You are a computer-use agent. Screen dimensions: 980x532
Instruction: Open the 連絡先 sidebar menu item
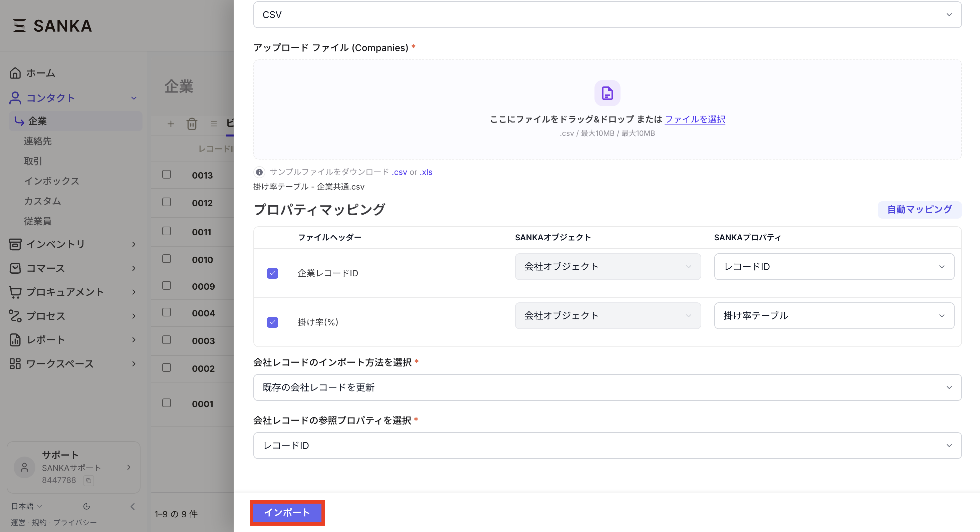tap(38, 141)
